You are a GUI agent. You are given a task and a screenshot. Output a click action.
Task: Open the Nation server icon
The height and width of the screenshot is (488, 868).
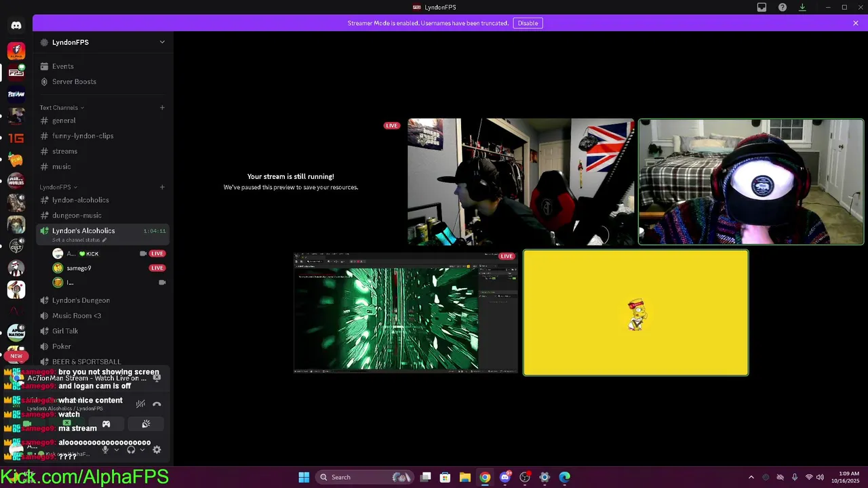point(16,333)
